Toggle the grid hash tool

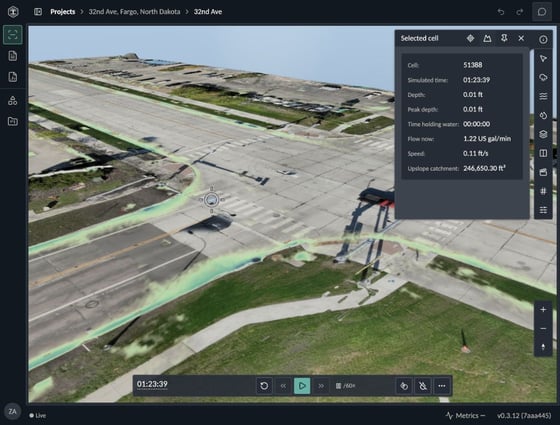pyautogui.click(x=543, y=191)
